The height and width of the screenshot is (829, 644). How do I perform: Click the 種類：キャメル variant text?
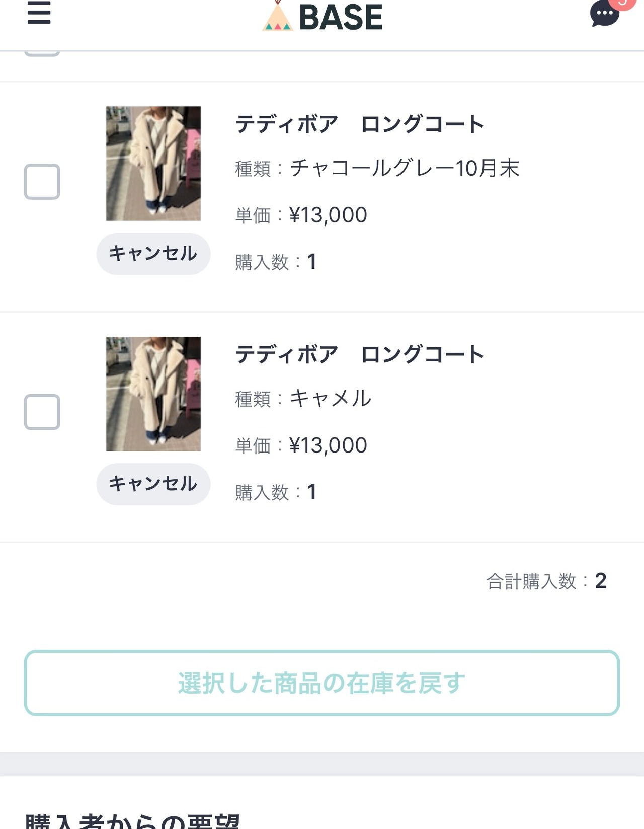tap(303, 399)
